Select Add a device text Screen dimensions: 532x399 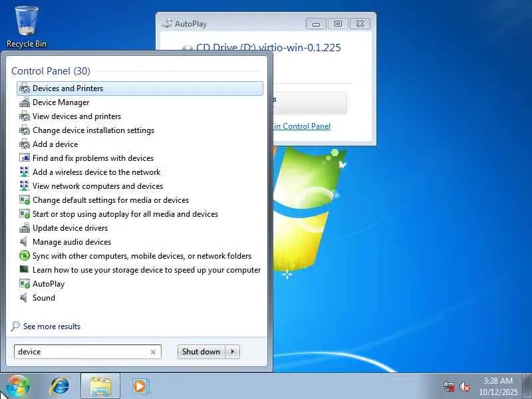55,144
